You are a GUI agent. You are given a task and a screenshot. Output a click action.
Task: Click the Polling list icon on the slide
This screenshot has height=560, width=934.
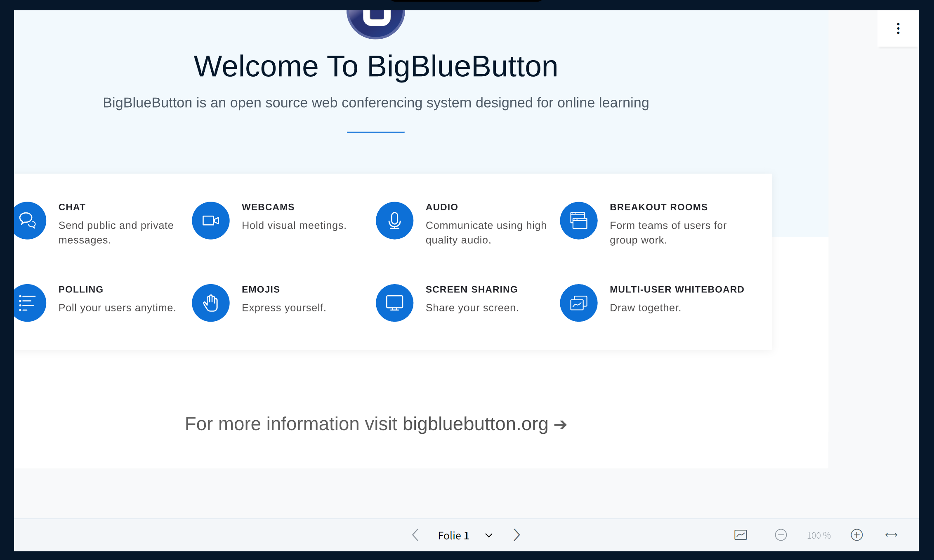coord(29,303)
